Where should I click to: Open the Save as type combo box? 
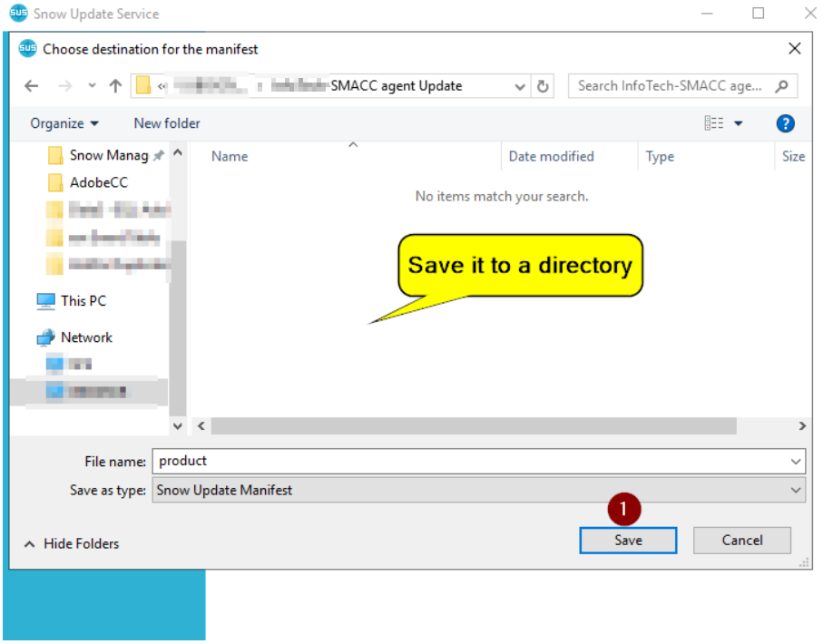[x=478, y=490]
